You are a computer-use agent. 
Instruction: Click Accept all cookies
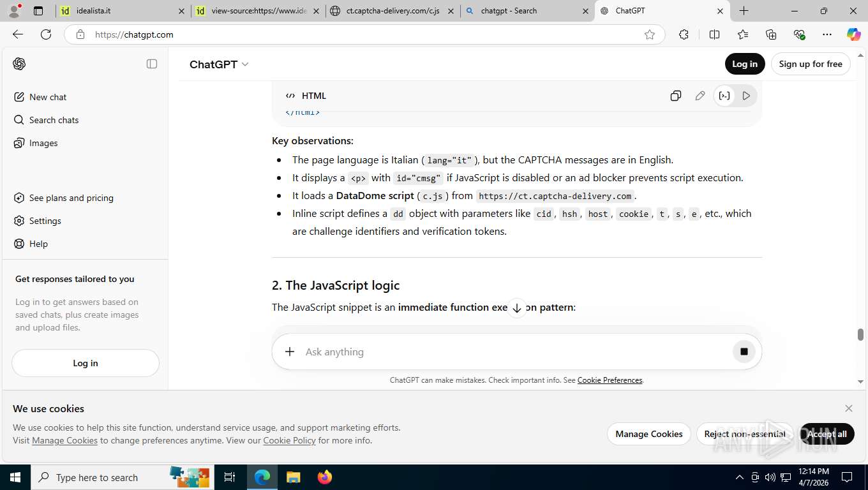827,434
